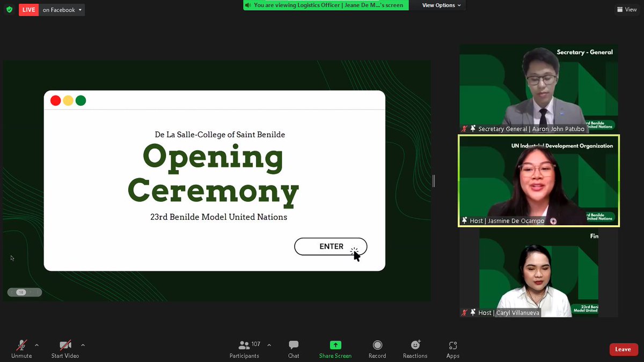Expand video settings arrow beside Start Video

pos(83,345)
